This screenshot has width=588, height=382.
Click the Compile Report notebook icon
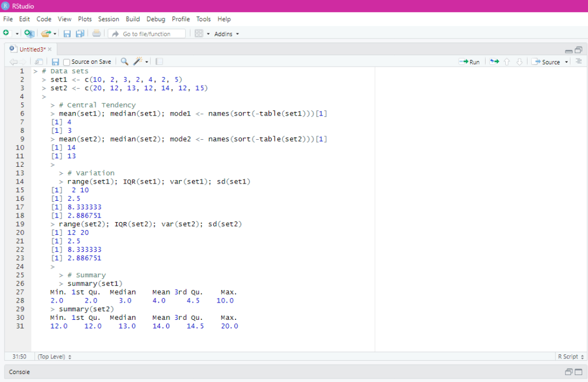tap(159, 62)
